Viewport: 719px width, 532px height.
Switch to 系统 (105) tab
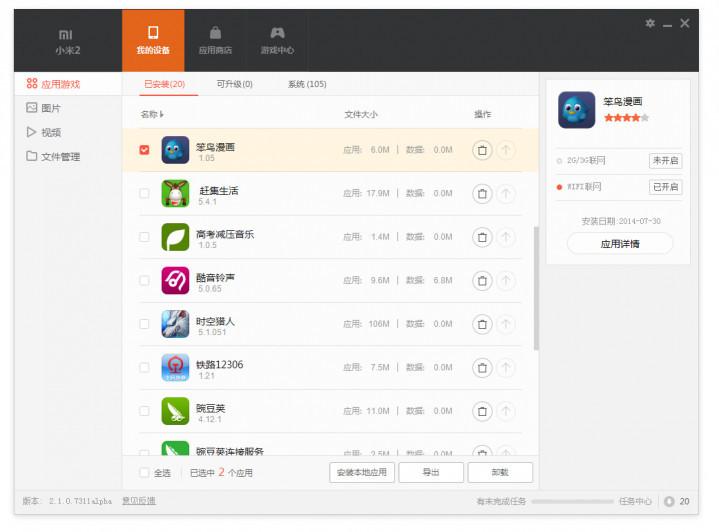point(307,85)
